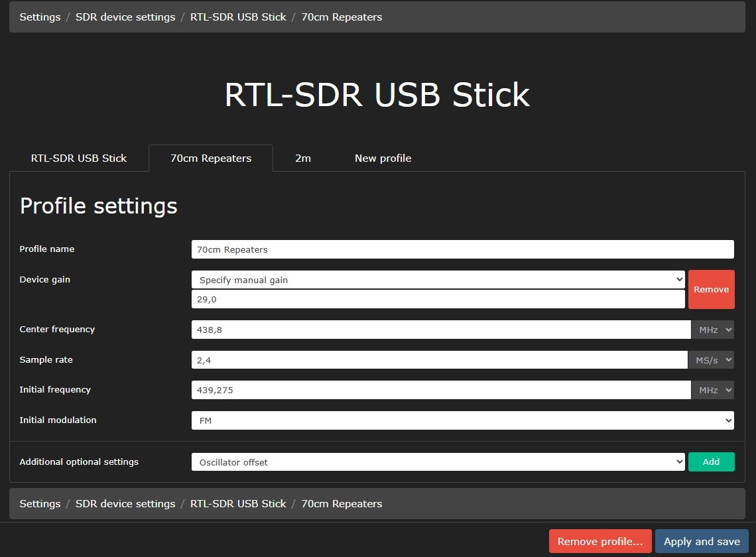Open the New profile tab

(383, 158)
